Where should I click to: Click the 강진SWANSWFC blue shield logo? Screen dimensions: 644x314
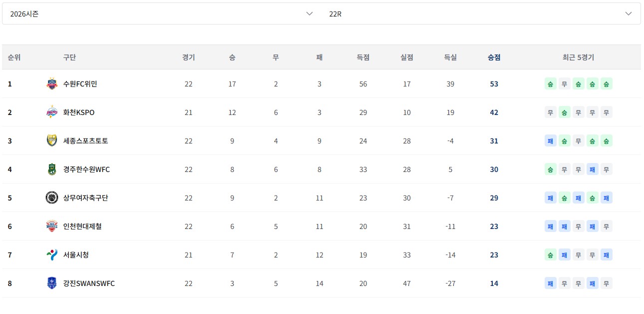click(x=52, y=283)
